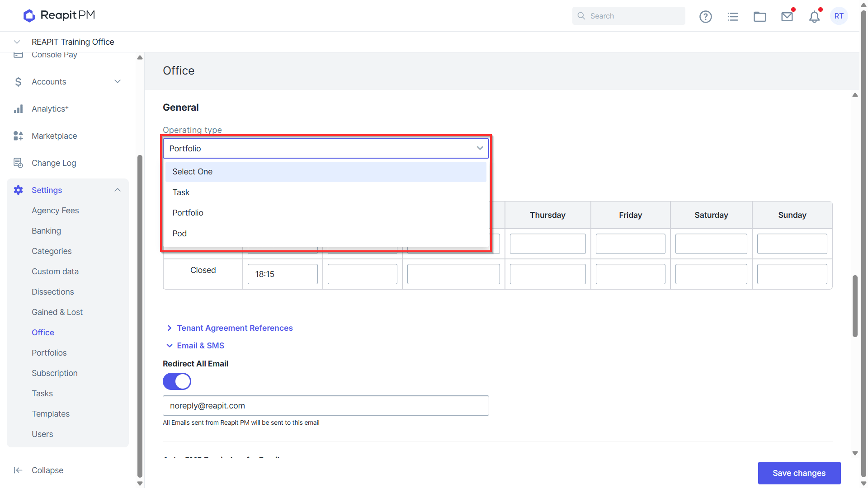The height and width of the screenshot is (488, 868).
Task: Open the notifications bell icon
Action: point(814,17)
